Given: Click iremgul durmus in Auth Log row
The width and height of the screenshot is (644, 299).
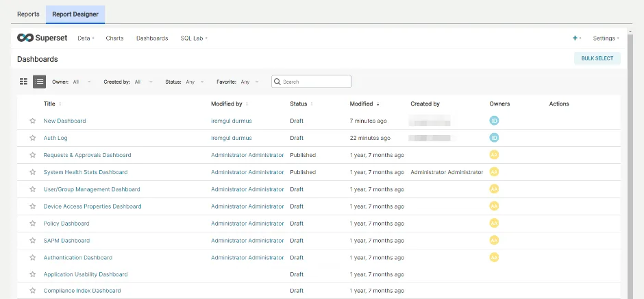Looking at the screenshot, I should point(232,139).
